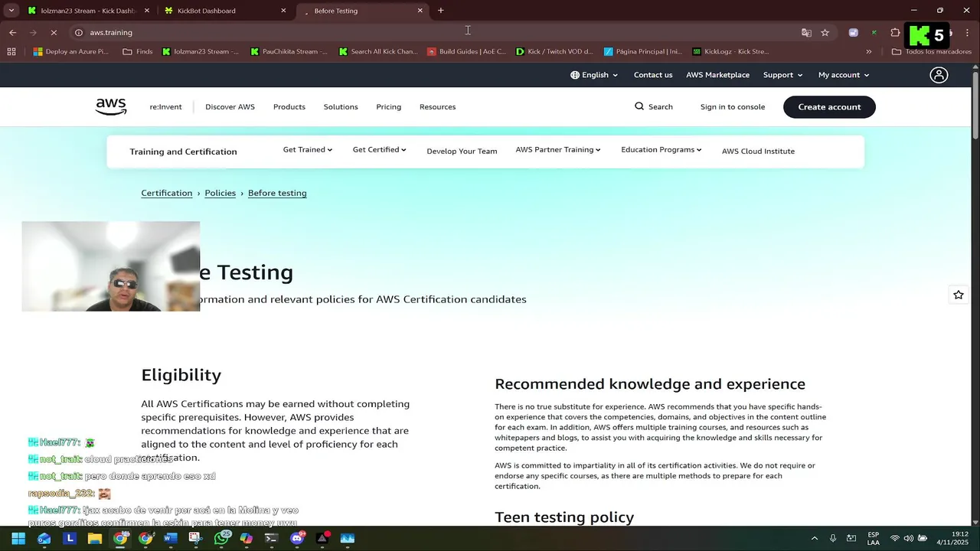Expand the English language dropdown
This screenshot has height=551, width=980.
click(595, 75)
